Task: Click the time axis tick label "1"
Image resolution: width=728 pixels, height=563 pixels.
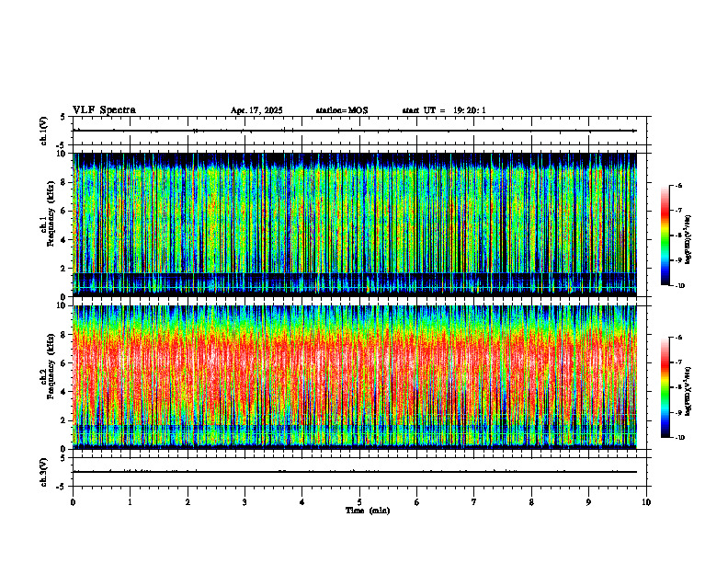Action: (130, 502)
